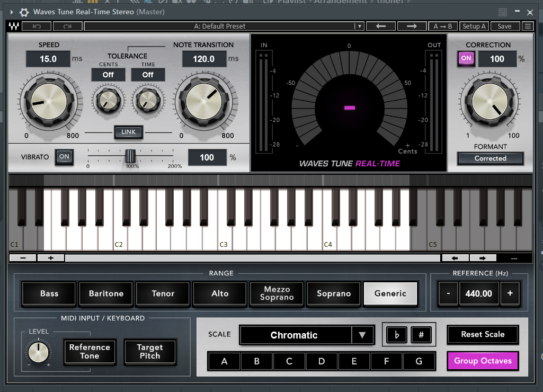The height and width of the screenshot is (392, 543).
Task: Open the Chromatic scale dropdown
Action: 307,335
